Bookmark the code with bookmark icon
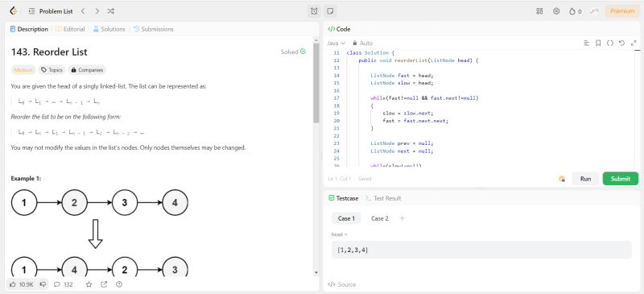Image resolution: width=644 pixels, height=294 pixels. pyautogui.click(x=598, y=43)
